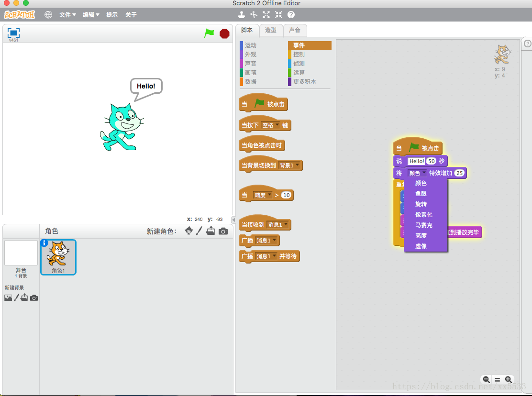Create new sprite from camera
This screenshot has height=396, width=532.
(x=223, y=231)
